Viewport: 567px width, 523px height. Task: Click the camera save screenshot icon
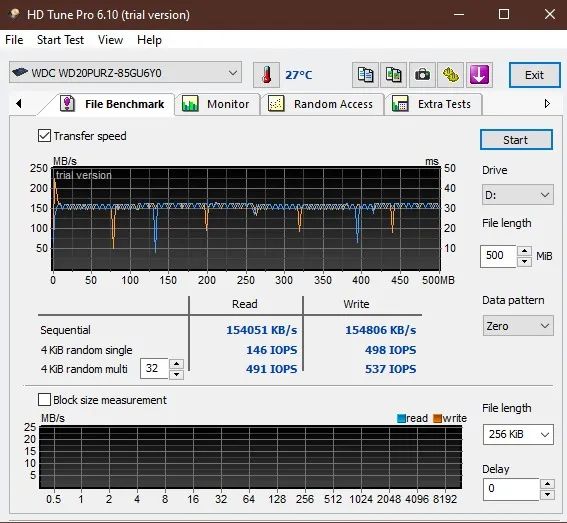[x=422, y=75]
